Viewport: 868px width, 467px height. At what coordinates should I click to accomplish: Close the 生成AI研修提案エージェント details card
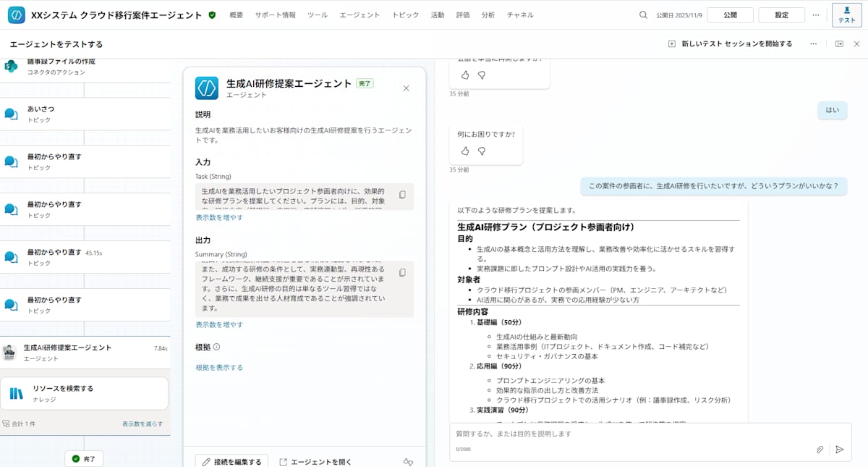tap(406, 88)
